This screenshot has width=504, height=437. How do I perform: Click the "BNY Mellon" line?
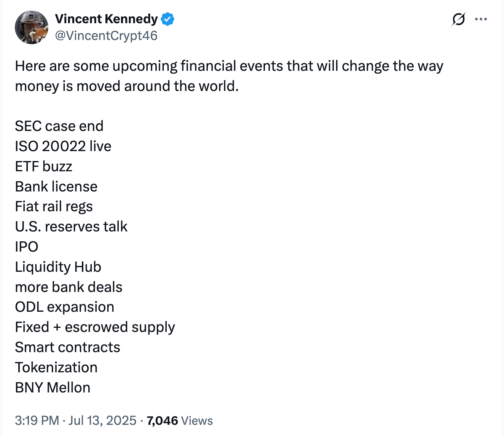point(53,388)
